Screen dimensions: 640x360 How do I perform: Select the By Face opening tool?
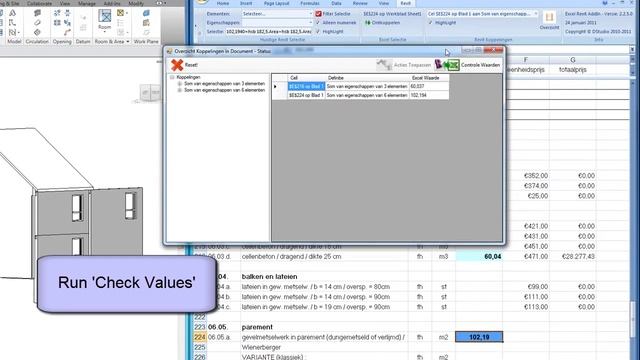pyautogui.click(x=57, y=13)
